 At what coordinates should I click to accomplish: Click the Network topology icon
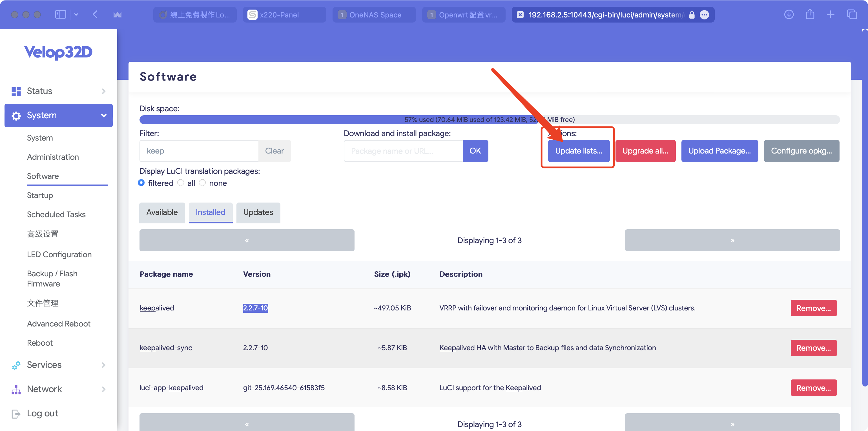click(16, 389)
